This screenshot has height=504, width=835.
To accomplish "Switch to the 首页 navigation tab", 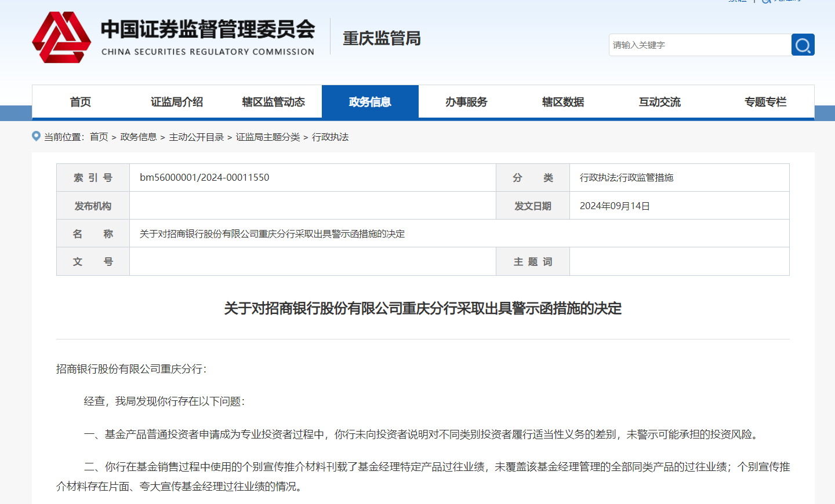I will click(x=80, y=101).
